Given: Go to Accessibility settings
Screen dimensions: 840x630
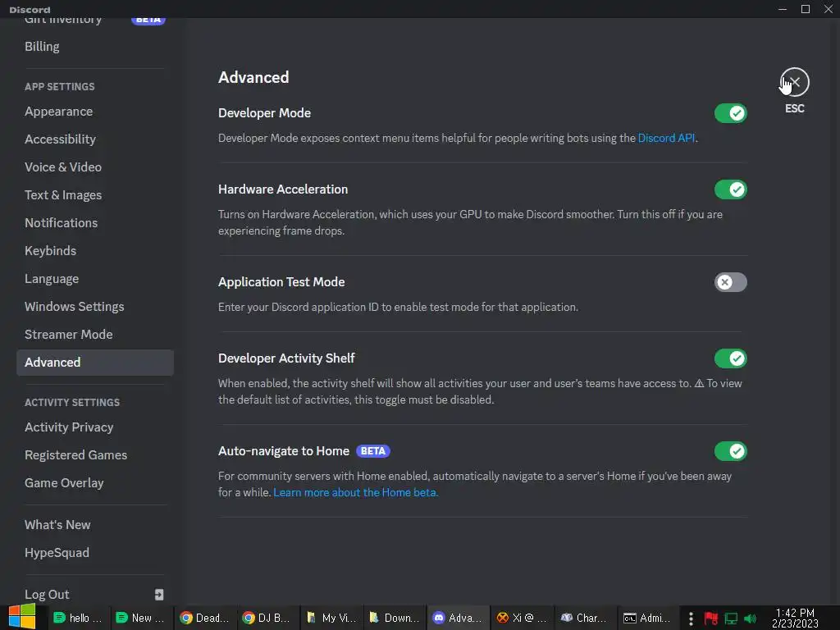Looking at the screenshot, I should 95,139.
